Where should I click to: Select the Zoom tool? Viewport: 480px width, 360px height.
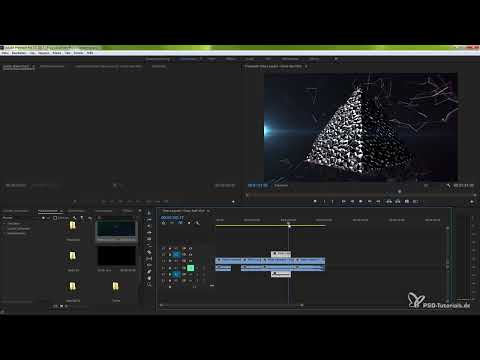pos(149,284)
